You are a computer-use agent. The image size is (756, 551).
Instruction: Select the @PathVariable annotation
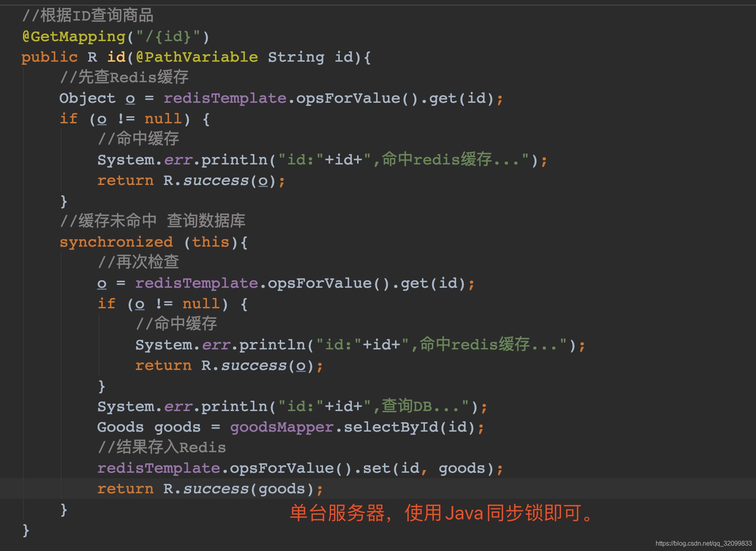[197, 57]
